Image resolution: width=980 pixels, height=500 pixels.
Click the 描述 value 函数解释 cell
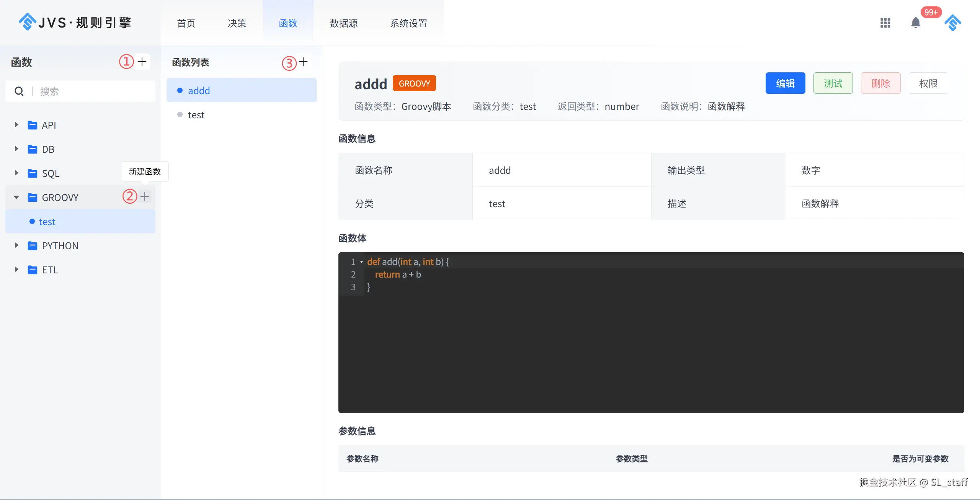coord(874,203)
